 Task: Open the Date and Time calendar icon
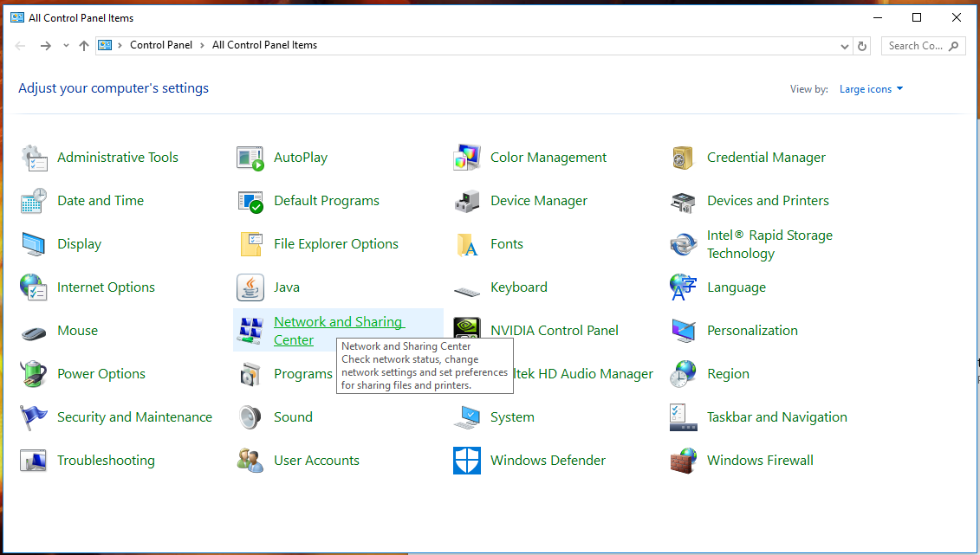(x=34, y=201)
